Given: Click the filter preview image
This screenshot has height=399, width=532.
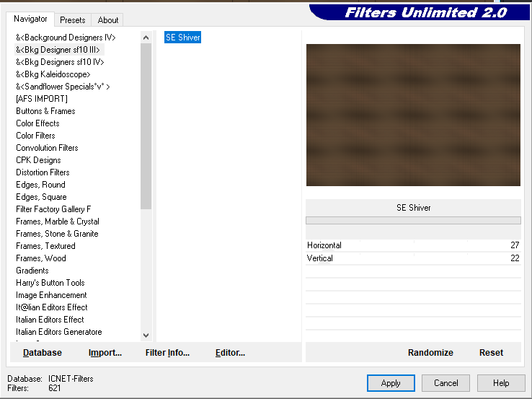Looking at the screenshot, I should (x=413, y=115).
